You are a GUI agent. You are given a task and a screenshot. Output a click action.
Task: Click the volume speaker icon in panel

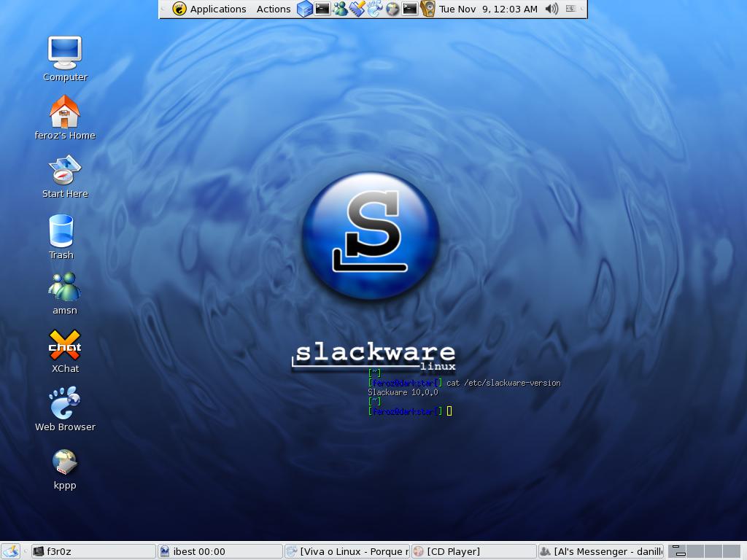(x=551, y=9)
